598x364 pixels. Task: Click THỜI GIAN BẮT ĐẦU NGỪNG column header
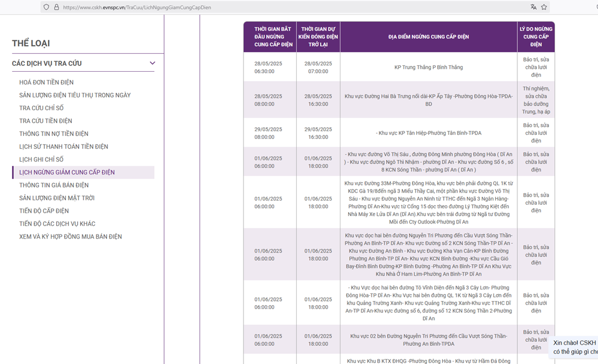coord(270,37)
